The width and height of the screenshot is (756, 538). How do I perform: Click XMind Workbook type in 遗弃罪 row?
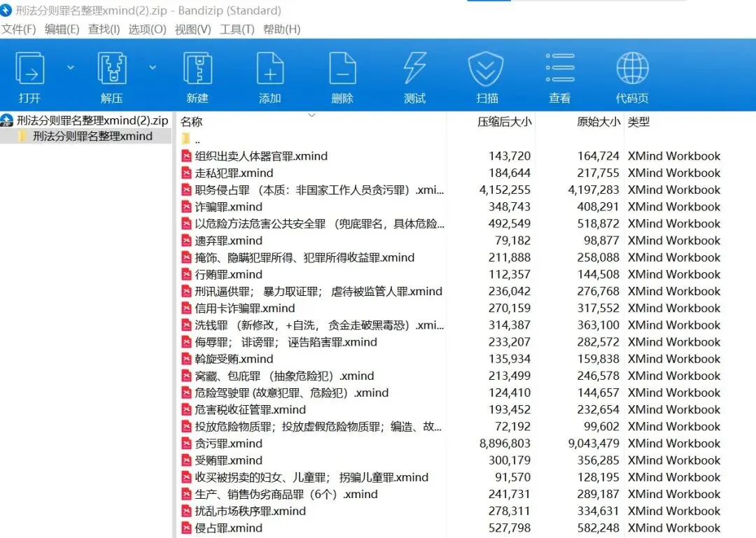tap(674, 241)
